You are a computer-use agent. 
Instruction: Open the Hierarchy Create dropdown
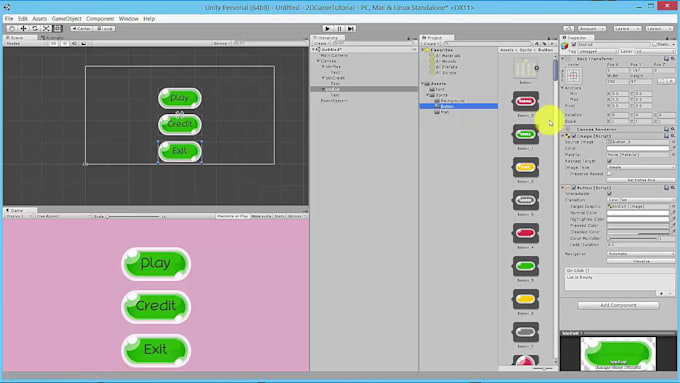(x=321, y=44)
